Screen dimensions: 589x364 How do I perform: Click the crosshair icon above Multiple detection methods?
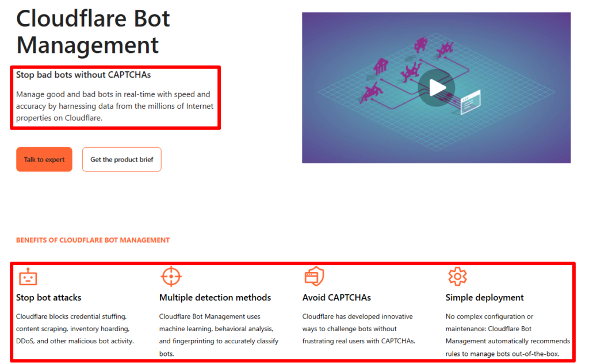pos(171,277)
